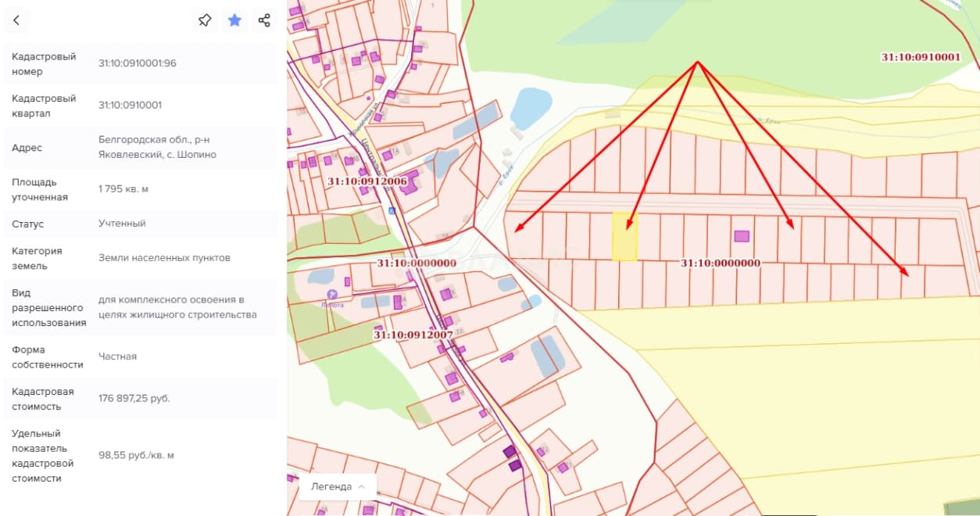
Task: Click the 31:10:0912007 quarter label
Action: pos(413,335)
